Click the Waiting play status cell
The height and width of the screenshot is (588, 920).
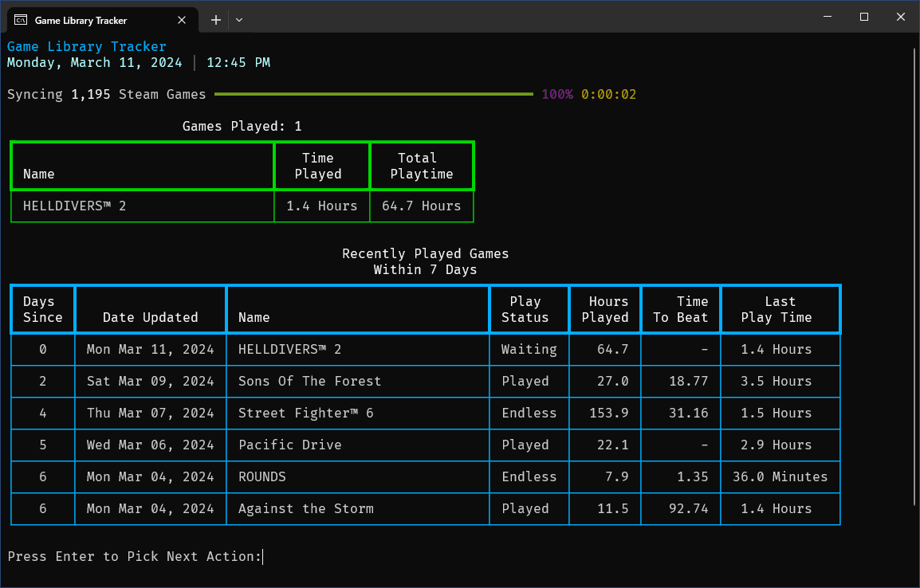click(x=529, y=350)
